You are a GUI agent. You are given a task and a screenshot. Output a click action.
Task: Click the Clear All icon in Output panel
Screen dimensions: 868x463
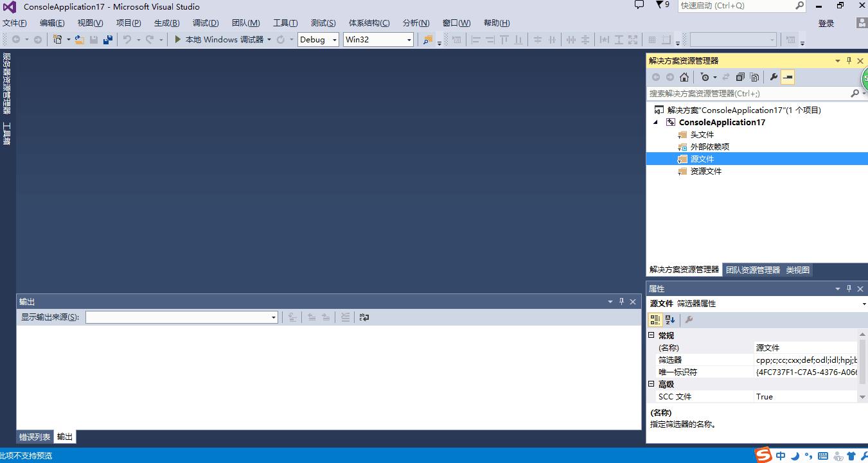(x=345, y=317)
